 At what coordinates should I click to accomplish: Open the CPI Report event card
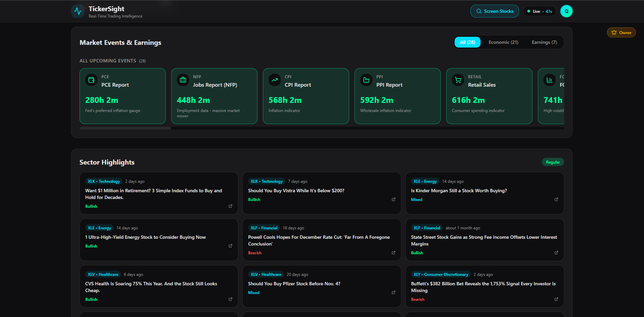306,96
